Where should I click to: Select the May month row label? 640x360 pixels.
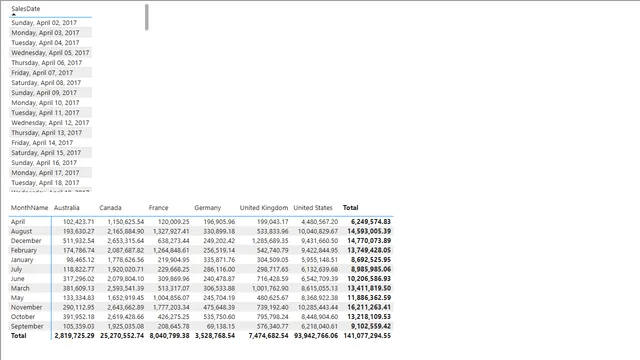click(x=17, y=298)
